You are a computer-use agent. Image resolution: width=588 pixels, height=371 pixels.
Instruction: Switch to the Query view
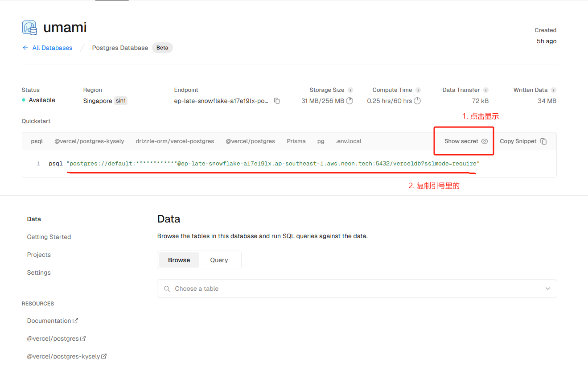pyautogui.click(x=219, y=260)
